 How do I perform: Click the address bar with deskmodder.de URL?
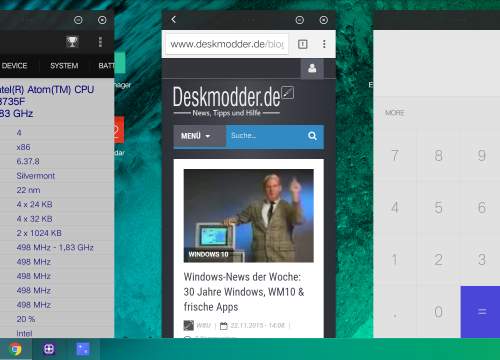(227, 44)
